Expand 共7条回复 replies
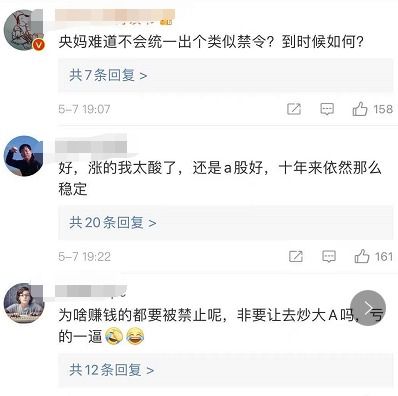Viewport: 398px width, 396px height. tap(108, 75)
